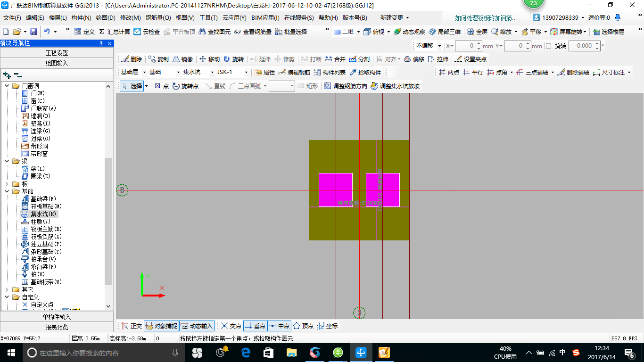Toggle 垂点 perpendicular snap
Screen dimensions: 644x362
point(255,326)
